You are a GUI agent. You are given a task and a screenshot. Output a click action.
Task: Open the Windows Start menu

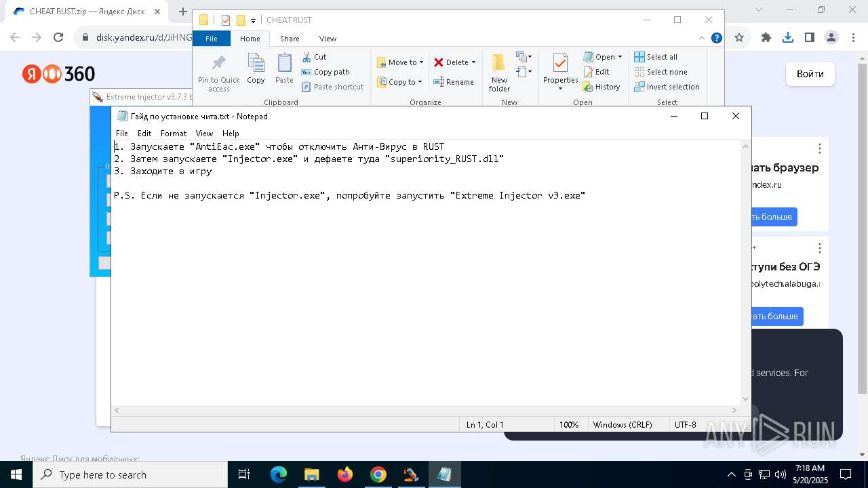coord(16,474)
